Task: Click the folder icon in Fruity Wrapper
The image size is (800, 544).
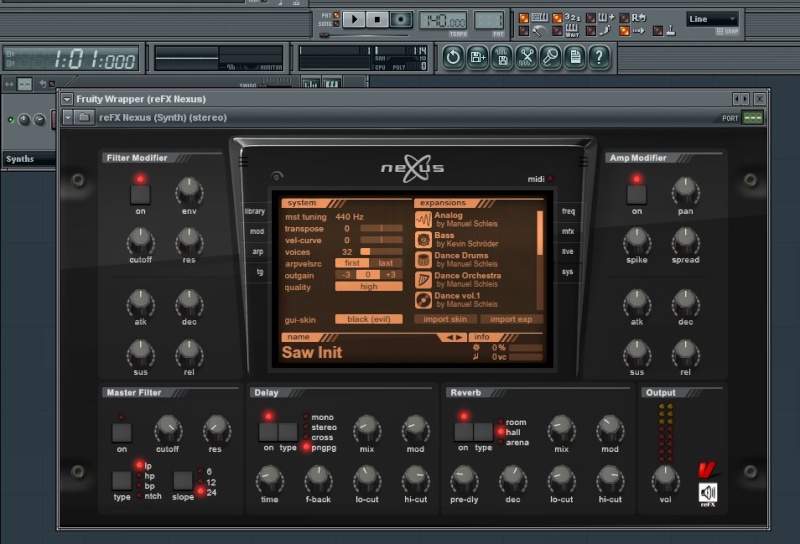Action: pyautogui.click(x=84, y=118)
